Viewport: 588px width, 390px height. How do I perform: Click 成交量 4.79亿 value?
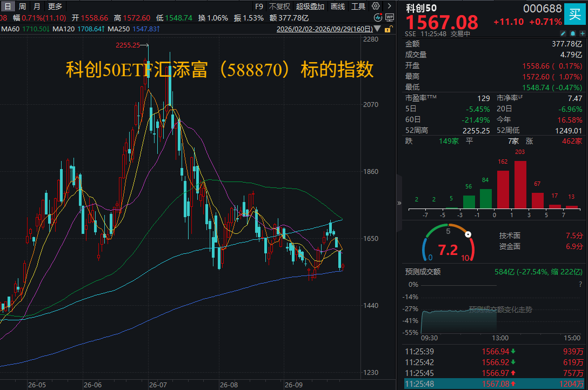pos(571,55)
